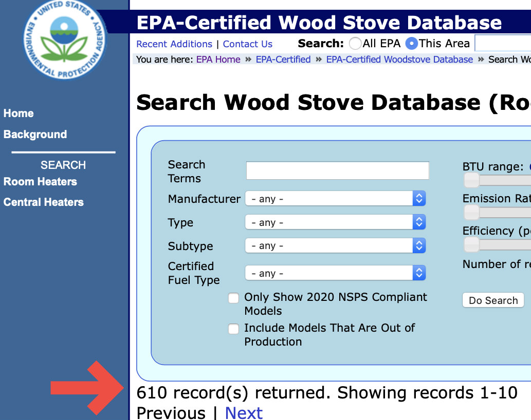
Task: Click the Previous pagination text
Action: click(171, 413)
